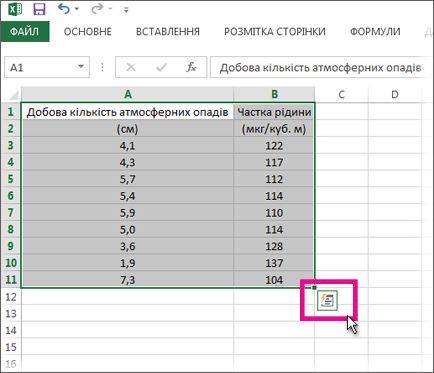
Task: Select row 14 header
Action: pyautogui.click(x=11, y=330)
